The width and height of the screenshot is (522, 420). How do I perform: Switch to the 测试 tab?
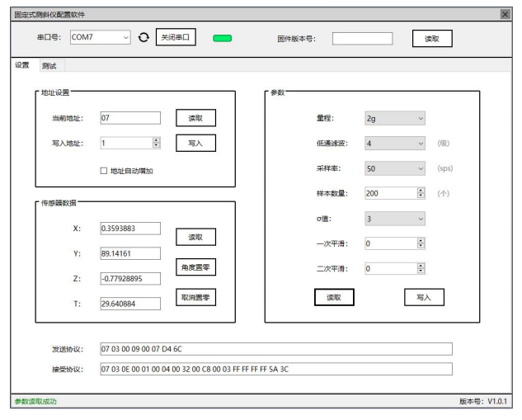(49, 65)
